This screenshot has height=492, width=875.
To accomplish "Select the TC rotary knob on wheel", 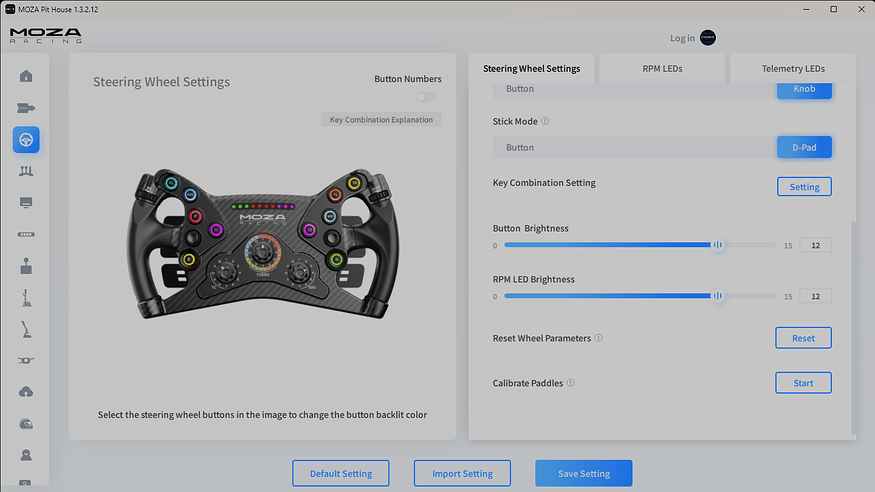I will coord(225,272).
